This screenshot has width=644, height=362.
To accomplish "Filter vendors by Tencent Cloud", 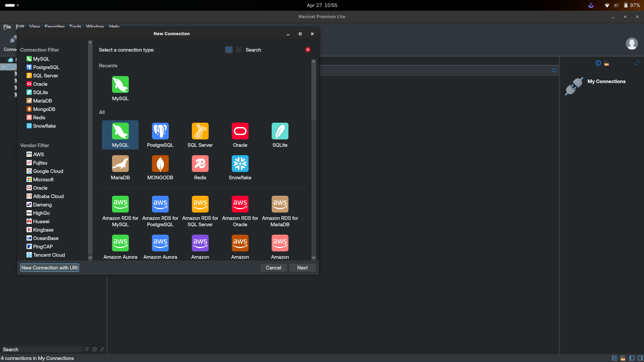I will (x=46, y=255).
